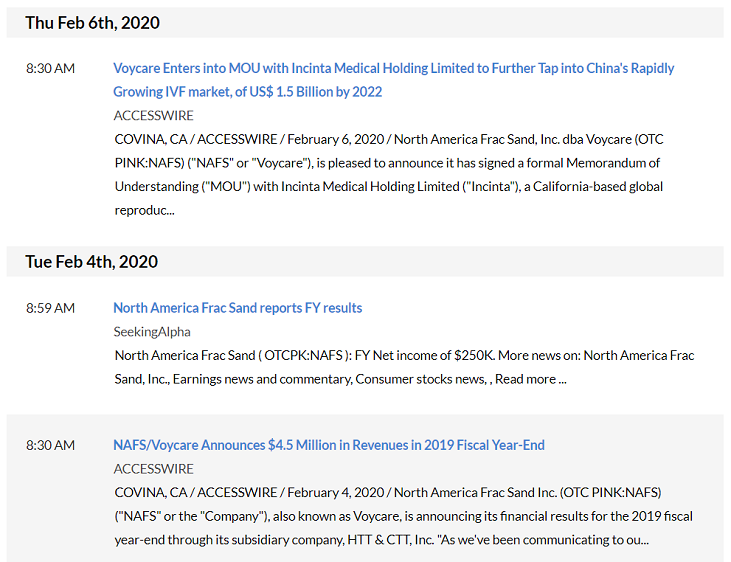Click the SeekingAlpha source label

point(152,332)
